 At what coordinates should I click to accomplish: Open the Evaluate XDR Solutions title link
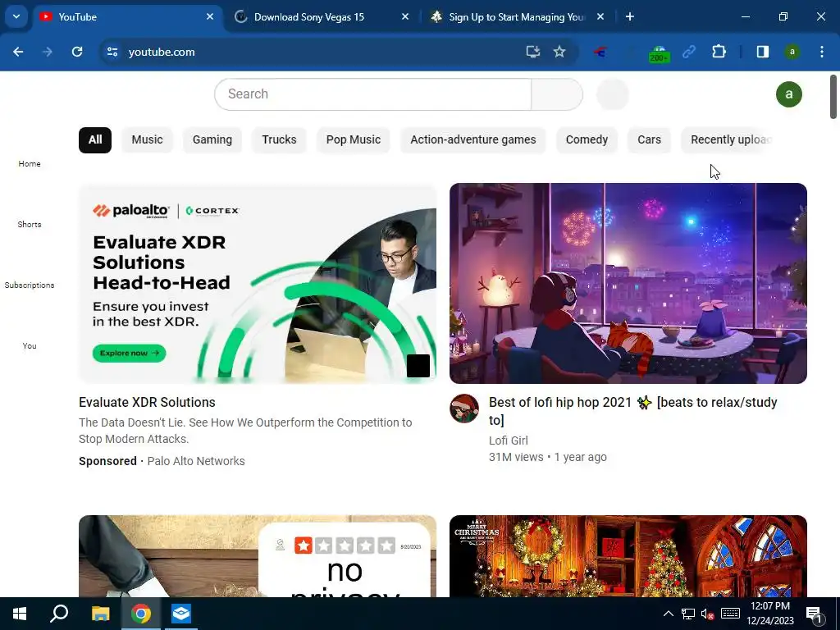click(147, 402)
